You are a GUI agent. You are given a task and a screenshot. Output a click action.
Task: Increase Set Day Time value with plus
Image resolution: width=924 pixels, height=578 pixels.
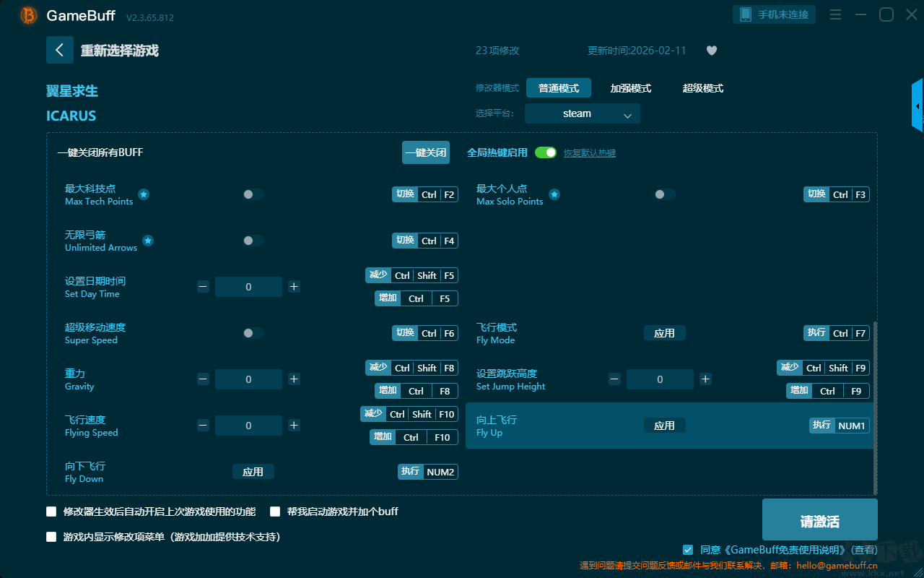tap(294, 287)
